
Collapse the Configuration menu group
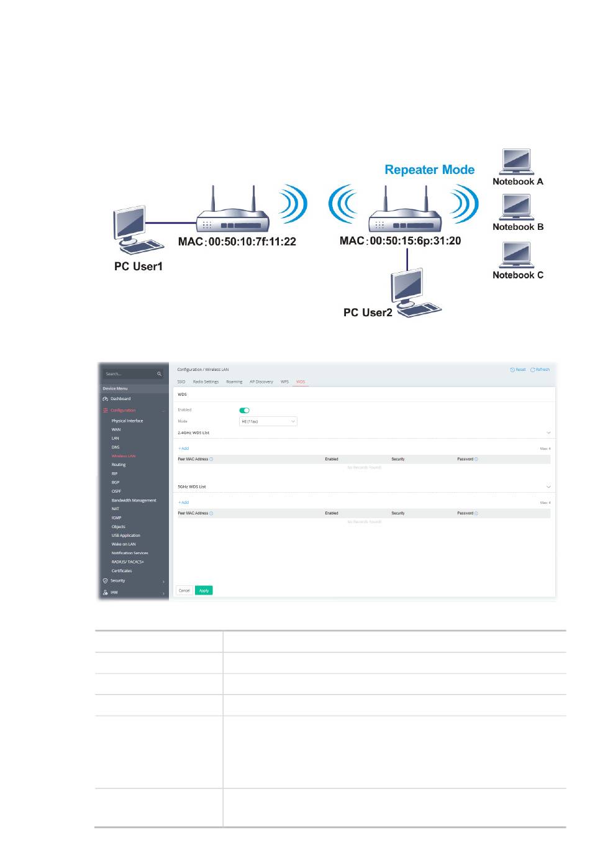tap(163, 411)
